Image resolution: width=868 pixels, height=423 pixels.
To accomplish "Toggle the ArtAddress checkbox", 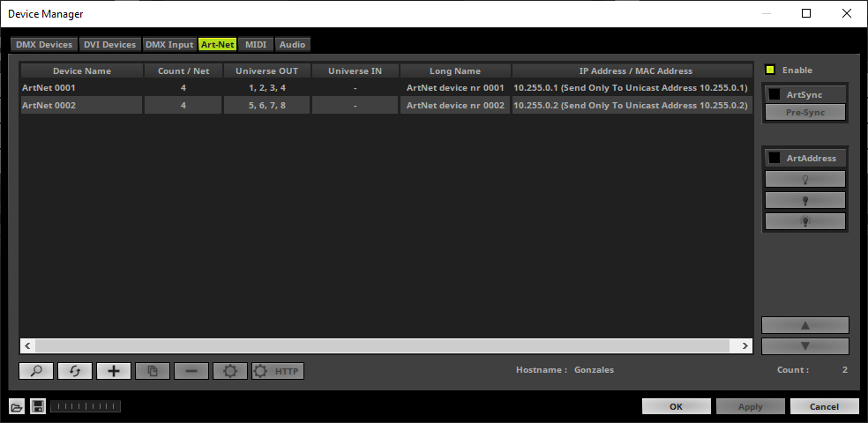I will pyautogui.click(x=774, y=158).
